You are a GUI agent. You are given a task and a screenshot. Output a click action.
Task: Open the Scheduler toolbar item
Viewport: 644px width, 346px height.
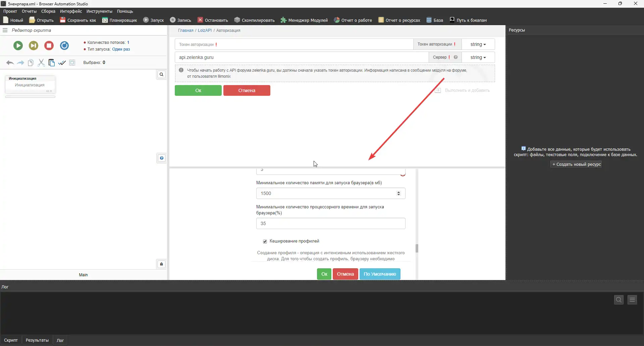click(x=119, y=20)
